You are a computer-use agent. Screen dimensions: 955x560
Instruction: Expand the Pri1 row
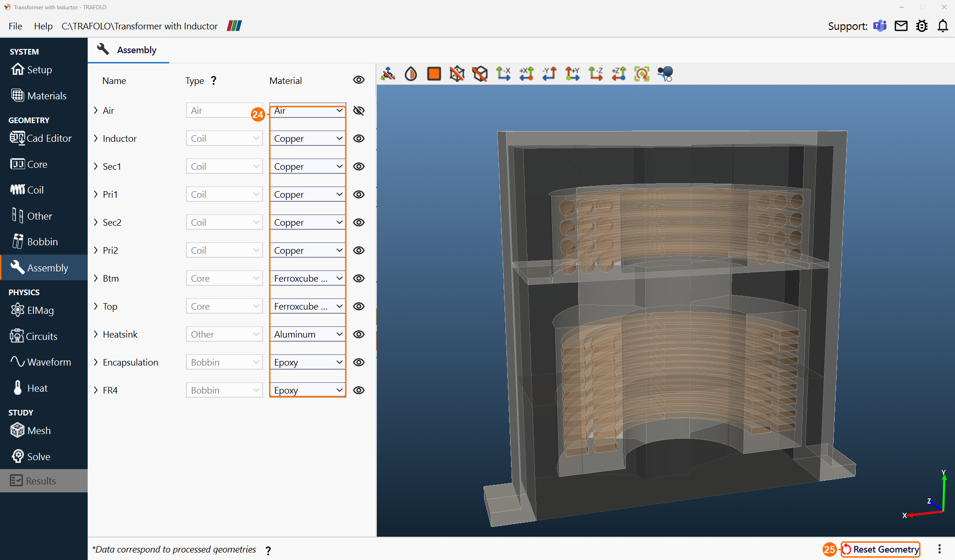pyautogui.click(x=96, y=194)
